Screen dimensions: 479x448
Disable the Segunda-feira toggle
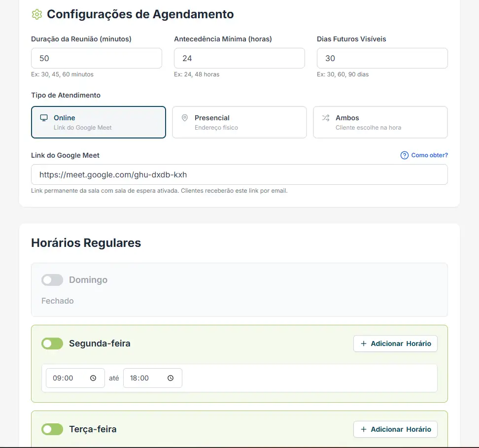52,344
